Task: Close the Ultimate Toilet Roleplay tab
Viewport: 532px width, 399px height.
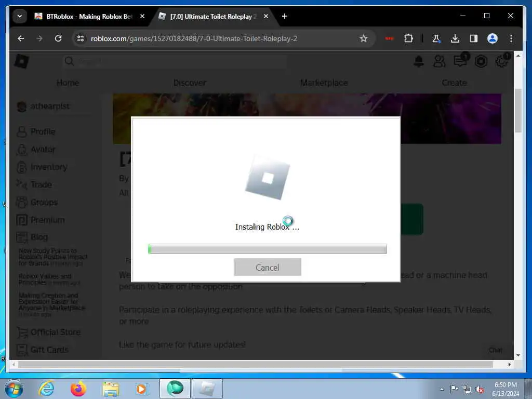Action: point(266,16)
